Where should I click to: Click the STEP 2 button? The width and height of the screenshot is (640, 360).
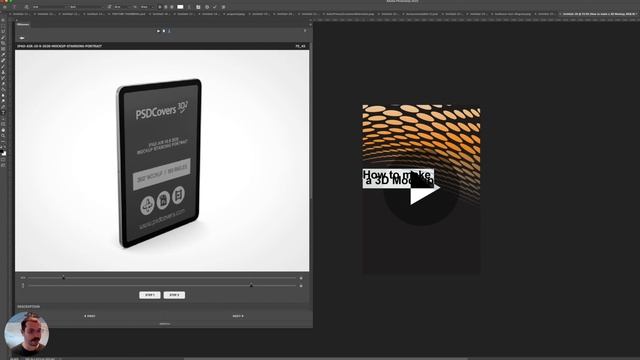coord(174,295)
